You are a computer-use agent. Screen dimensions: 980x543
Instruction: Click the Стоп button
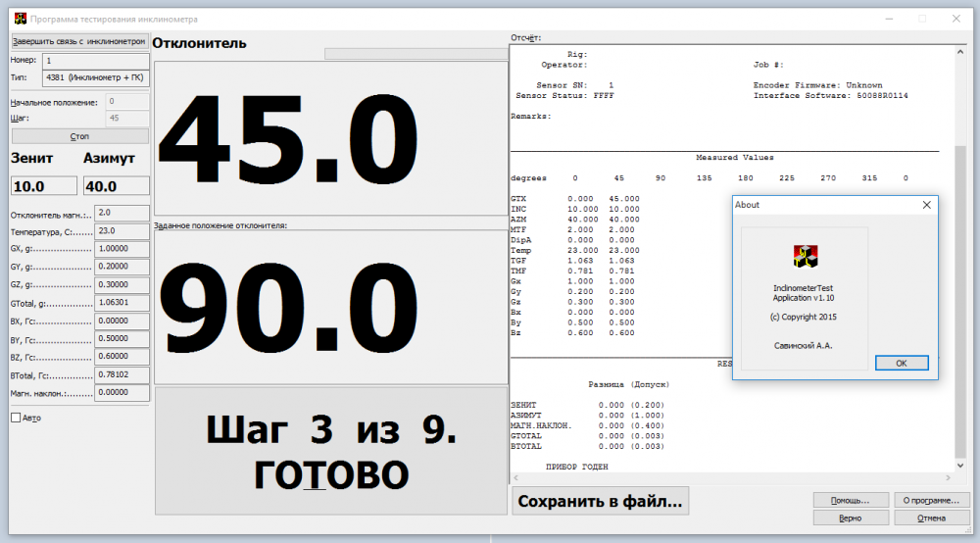coord(80,136)
